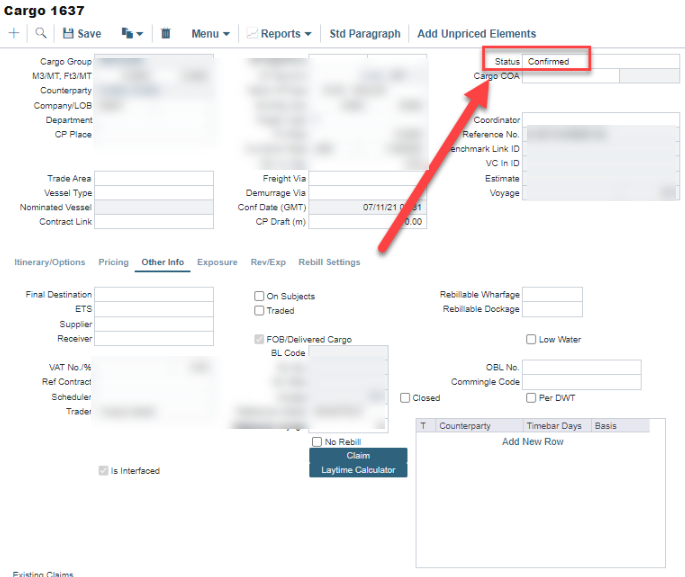685x577 pixels.
Task: Click the Final Destination field
Action: pos(154,294)
